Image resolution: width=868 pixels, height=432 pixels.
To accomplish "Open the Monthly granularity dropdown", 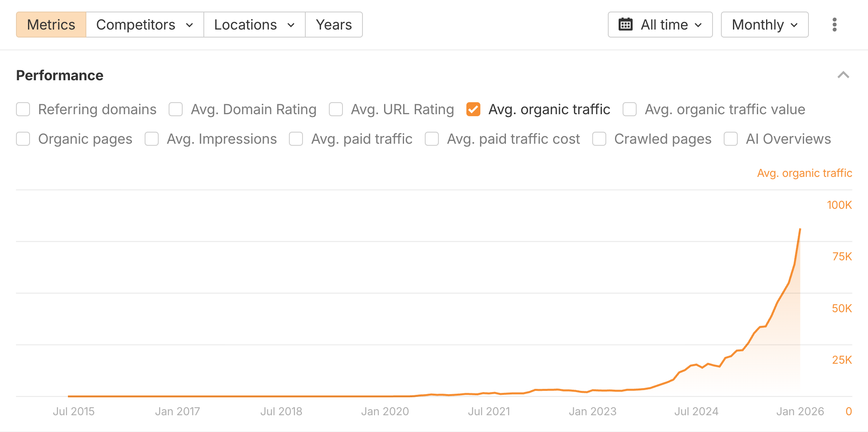I will click(764, 24).
